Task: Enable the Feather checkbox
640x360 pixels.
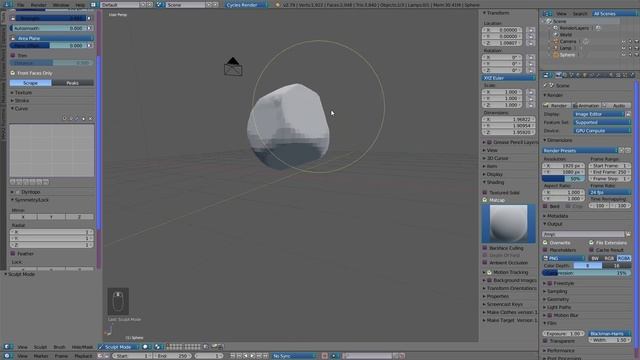Action: click(x=13, y=253)
